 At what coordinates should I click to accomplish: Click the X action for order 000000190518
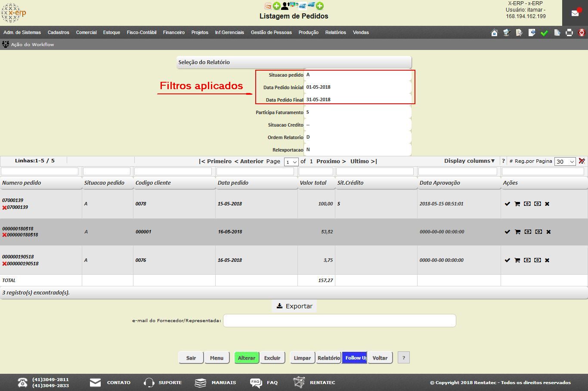click(x=547, y=260)
